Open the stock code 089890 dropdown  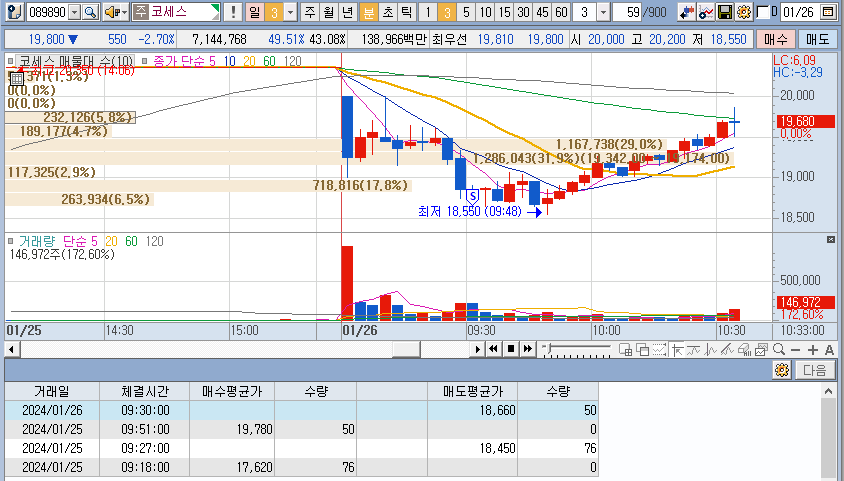click(x=75, y=12)
